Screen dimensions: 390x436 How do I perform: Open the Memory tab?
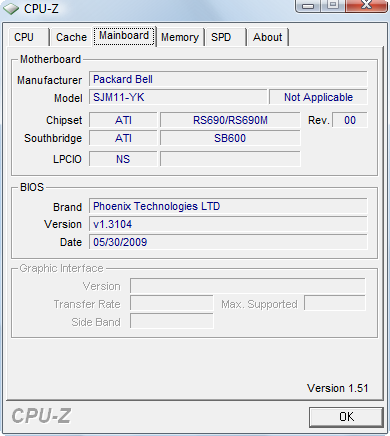point(180,37)
